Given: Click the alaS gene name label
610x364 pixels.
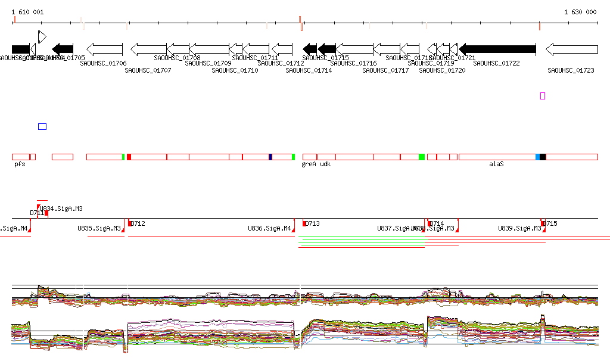Looking at the screenshot, I should [496, 164].
